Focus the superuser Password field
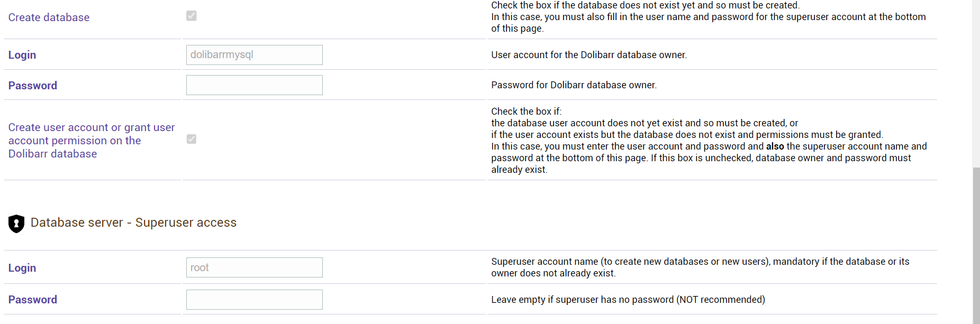The width and height of the screenshot is (980, 324). 255,300
